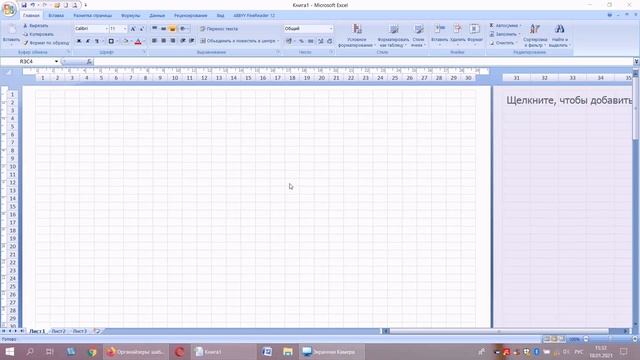
Task: Align cell content to bottom (highlighted)
Action: pyautogui.click(x=172, y=29)
